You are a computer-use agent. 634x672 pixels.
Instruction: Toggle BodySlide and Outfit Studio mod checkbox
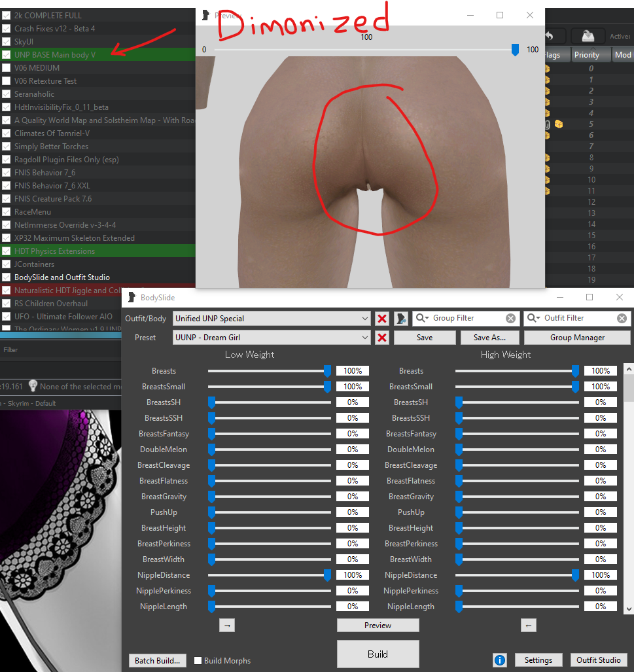click(x=7, y=277)
